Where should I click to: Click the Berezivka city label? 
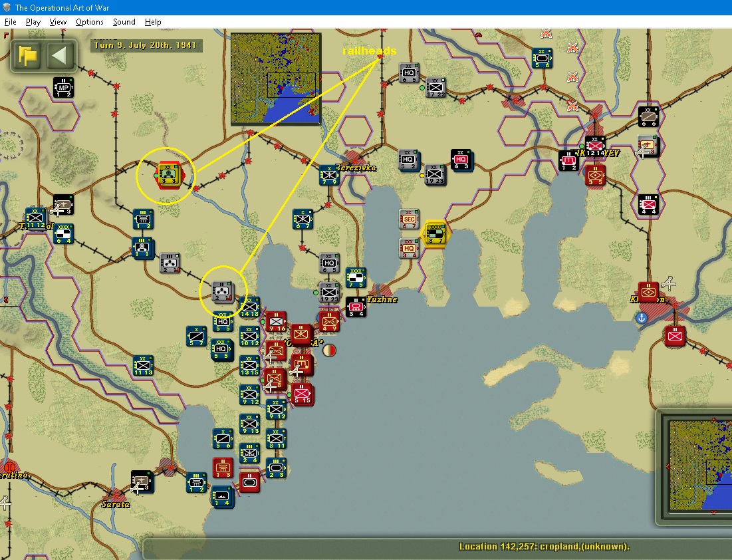pos(356,168)
